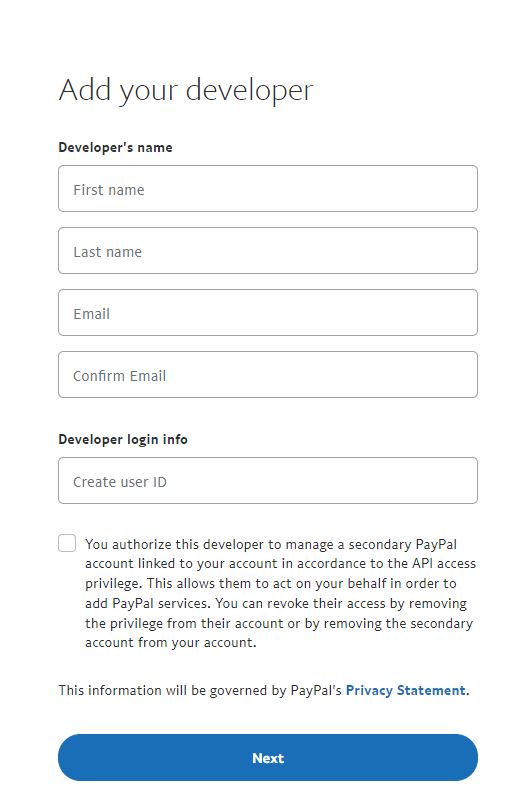The width and height of the screenshot is (530, 806).
Task: Activate the Create user ID field
Action: (x=268, y=481)
